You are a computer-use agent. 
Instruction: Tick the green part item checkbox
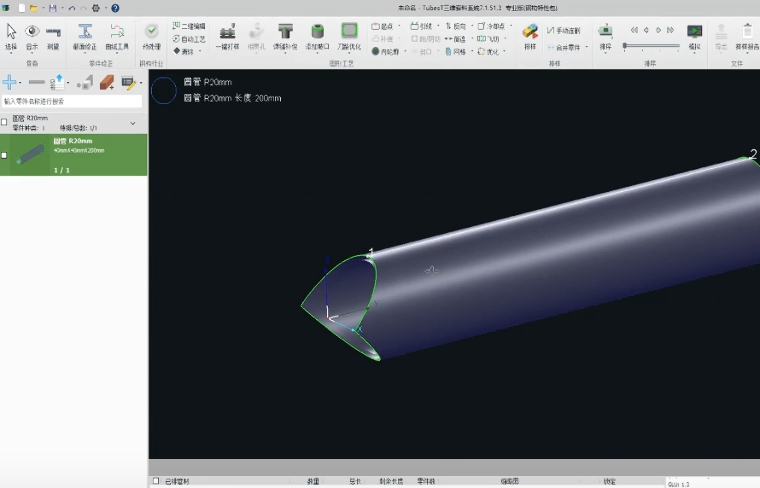click(4, 155)
